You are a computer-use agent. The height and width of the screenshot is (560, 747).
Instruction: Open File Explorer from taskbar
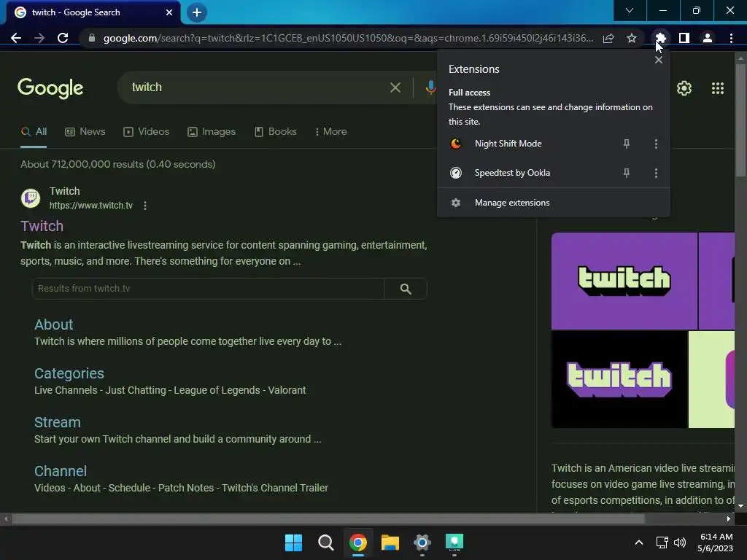tap(390, 542)
